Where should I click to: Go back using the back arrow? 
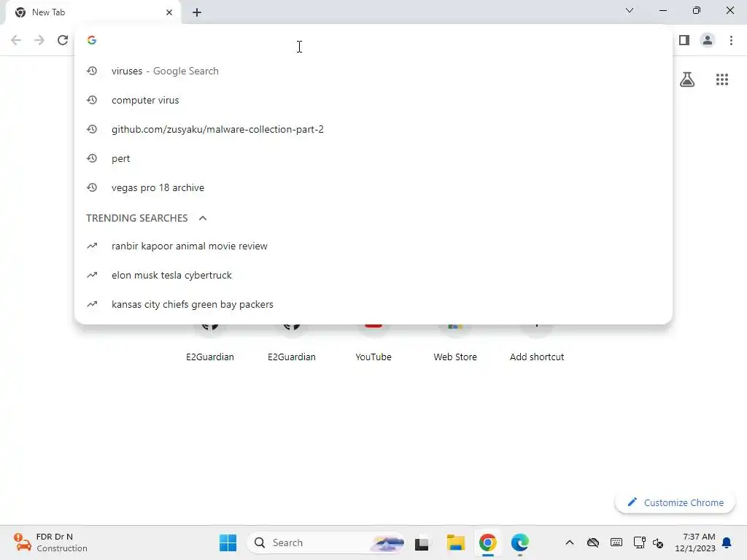click(x=16, y=40)
